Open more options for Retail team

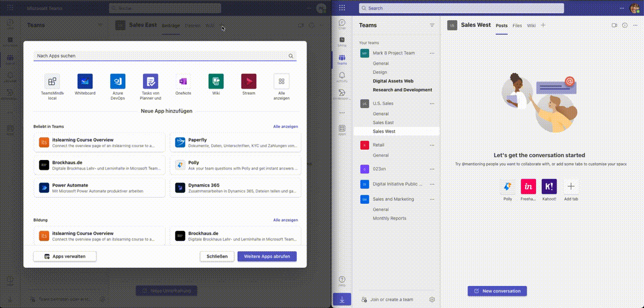pyautogui.click(x=432, y=145)
